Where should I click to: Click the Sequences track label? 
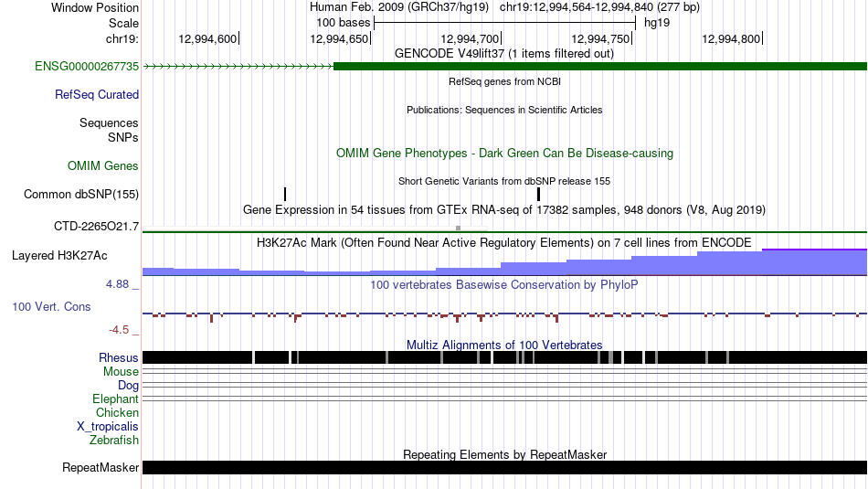[109, 123]
